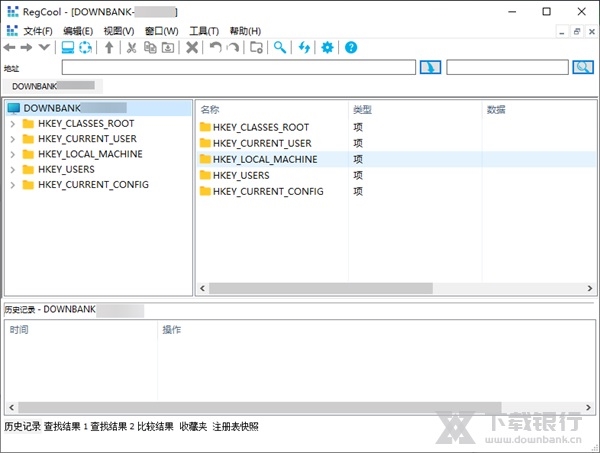Switch to 查找结果 1 tab

65,426
